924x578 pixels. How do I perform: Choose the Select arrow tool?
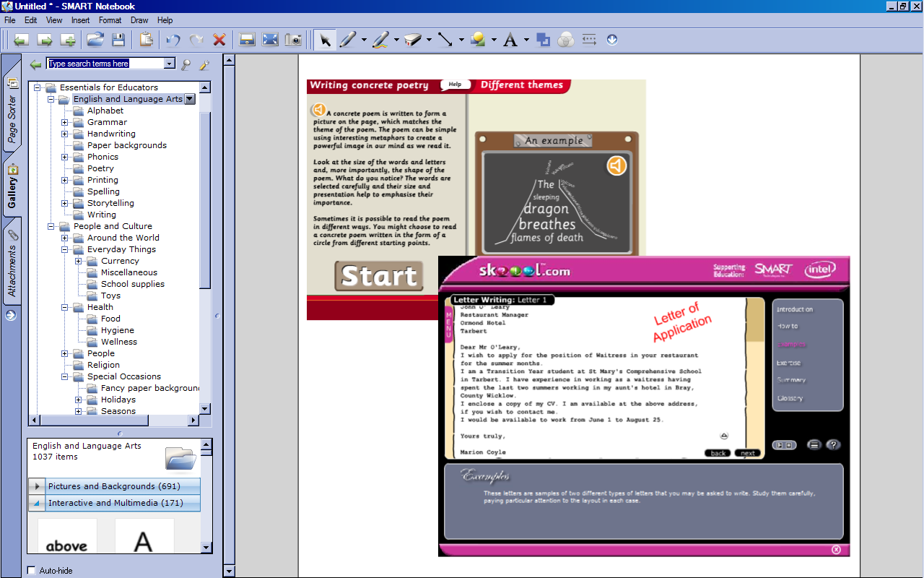click(x=325, y=40)
